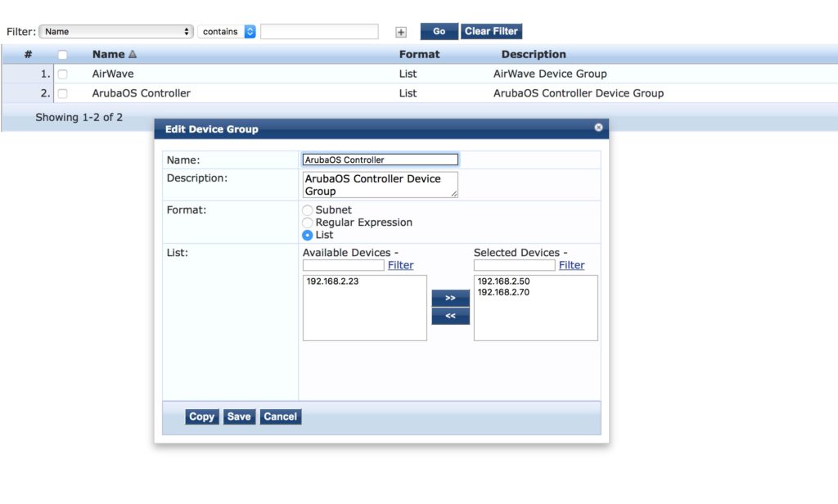Select the List format radio button
Viewport: 838px width, 504px height.
coord(308,235)
